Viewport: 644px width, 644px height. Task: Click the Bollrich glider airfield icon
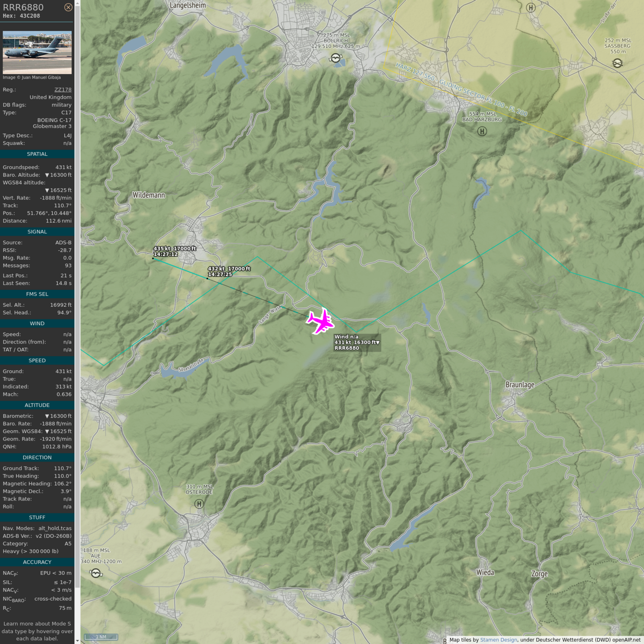[x=335, y=58]
